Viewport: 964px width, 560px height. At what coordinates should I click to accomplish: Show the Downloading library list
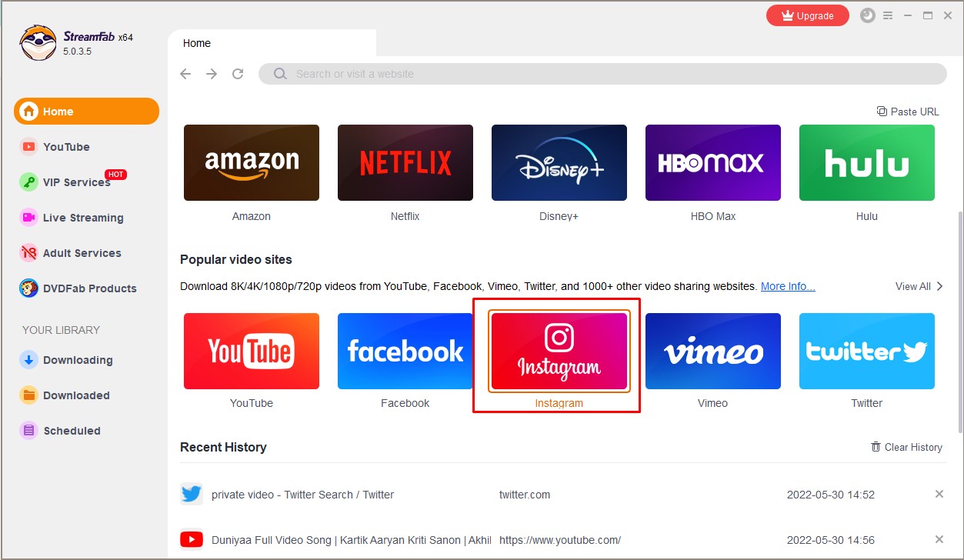(67, 360)
